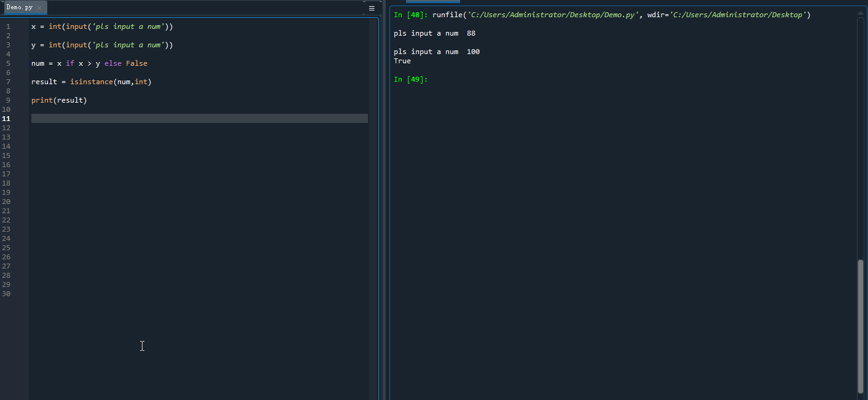Viewport: 868px width, 400px height.
Task: Click line number 5 in the editor gutter
Action: point(6,63)
